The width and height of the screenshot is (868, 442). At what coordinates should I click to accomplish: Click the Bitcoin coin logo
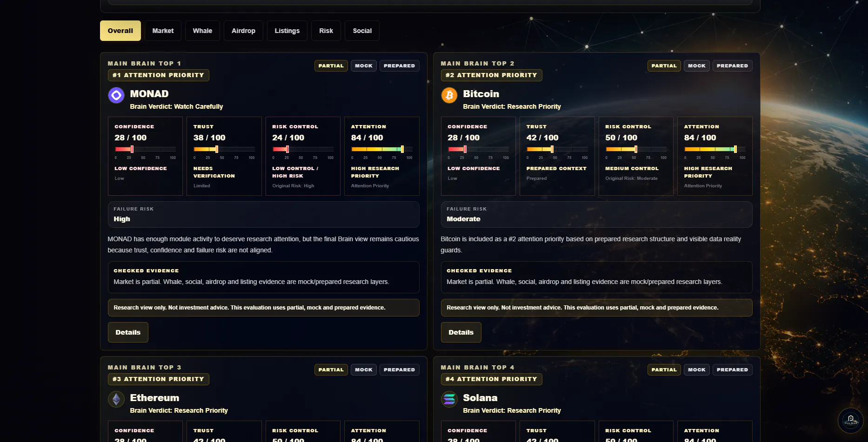coord(449,95)
